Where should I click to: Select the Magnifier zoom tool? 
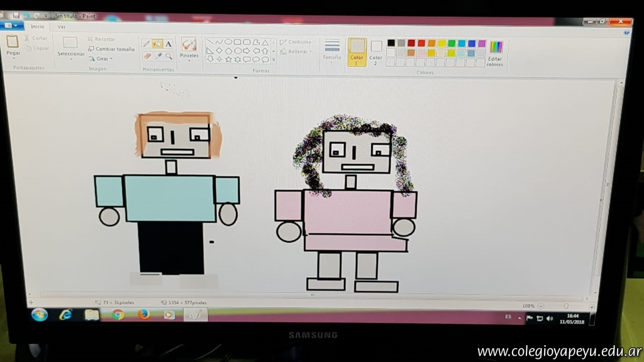pos(169,56)
